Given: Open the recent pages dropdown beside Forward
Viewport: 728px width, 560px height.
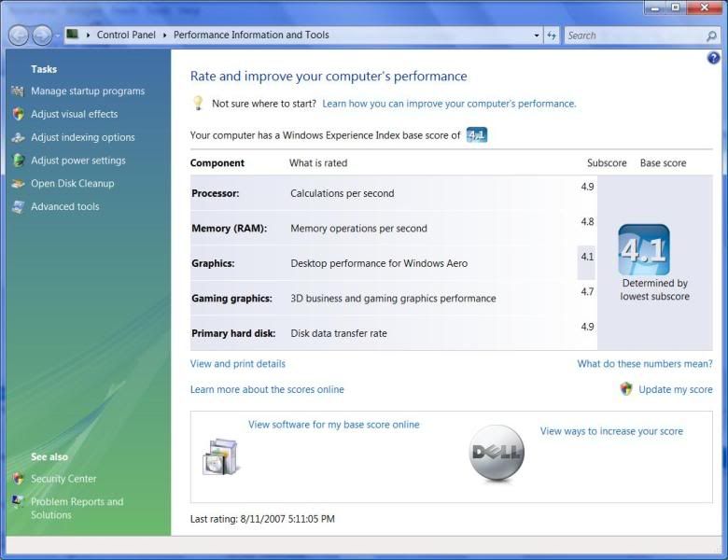Looking at the screenshot, I should (x=57, y=35).
